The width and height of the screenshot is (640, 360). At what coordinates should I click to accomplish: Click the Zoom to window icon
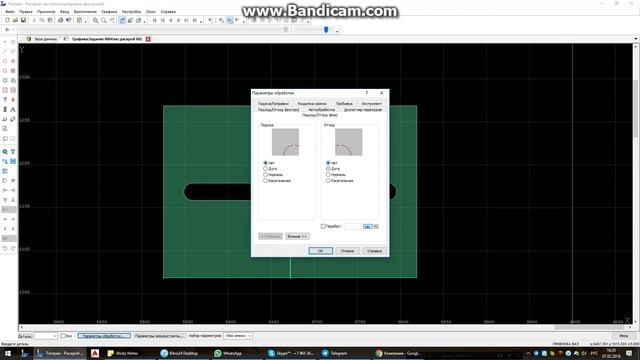click(x=111, y=20)
